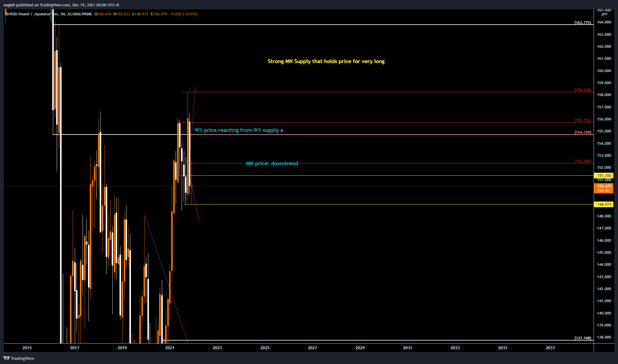Click the close value C150.470
The width and height of the screenshot is (618, 364).
point(159,14)
